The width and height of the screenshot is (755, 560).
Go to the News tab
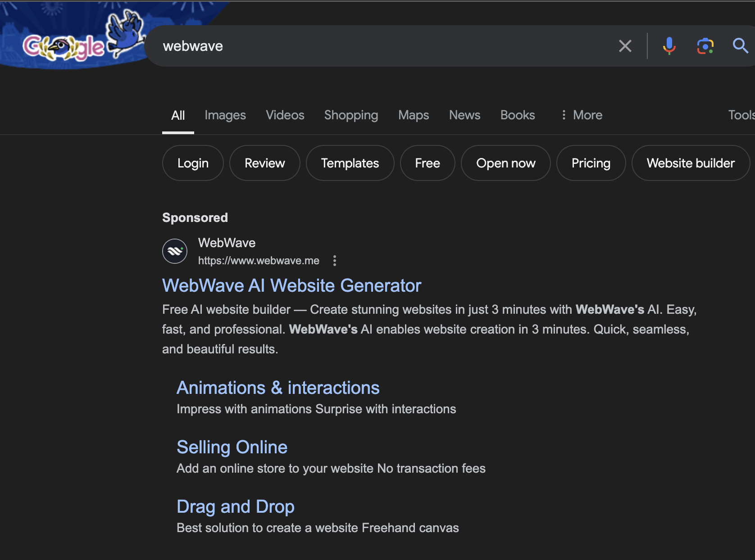465,115
